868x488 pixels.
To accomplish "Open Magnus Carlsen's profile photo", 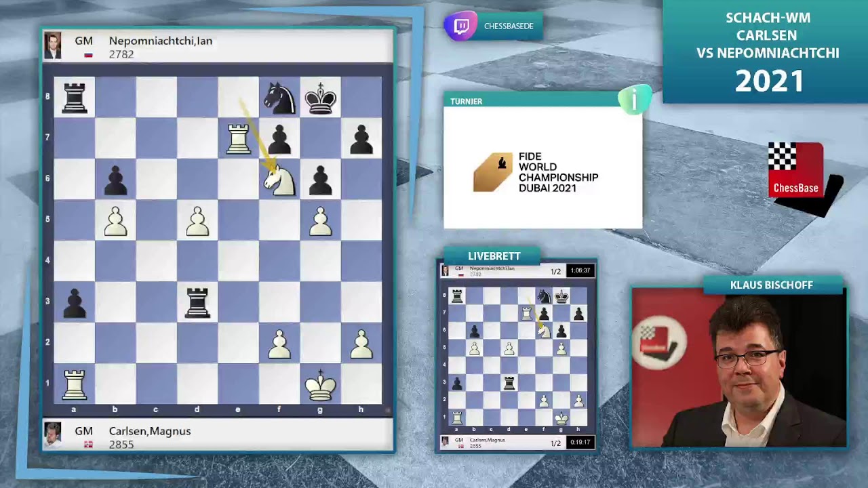I will coord(53,436).
